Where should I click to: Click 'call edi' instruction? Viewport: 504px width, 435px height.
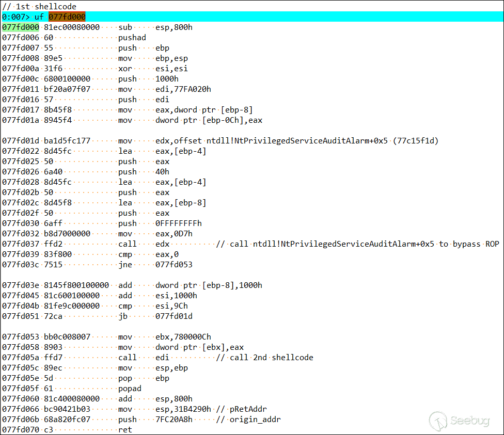coord(144,357)
